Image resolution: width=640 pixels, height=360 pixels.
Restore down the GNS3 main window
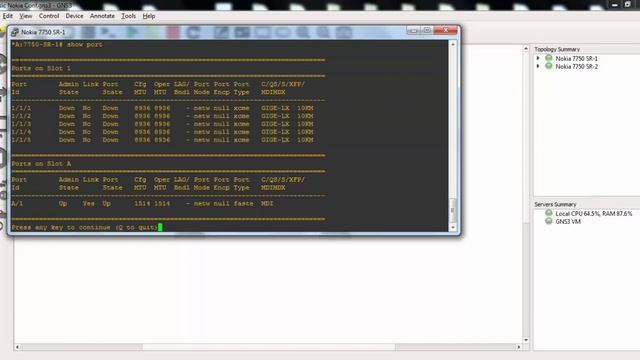pos(628,5)
